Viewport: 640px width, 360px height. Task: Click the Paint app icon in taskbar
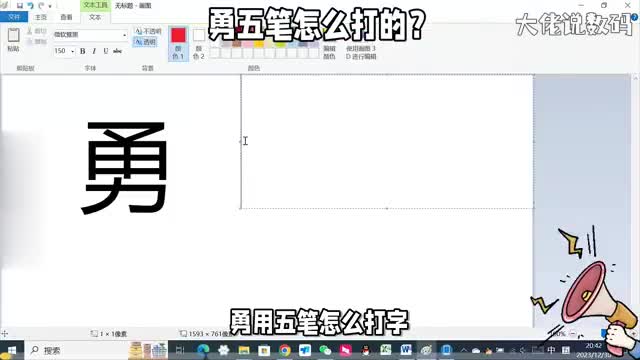[x=426, y=350]
